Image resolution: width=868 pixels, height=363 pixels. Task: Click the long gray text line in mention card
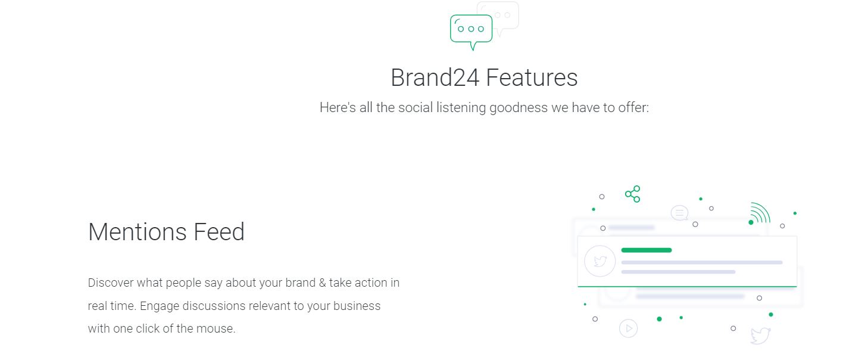tap(701, 262)
